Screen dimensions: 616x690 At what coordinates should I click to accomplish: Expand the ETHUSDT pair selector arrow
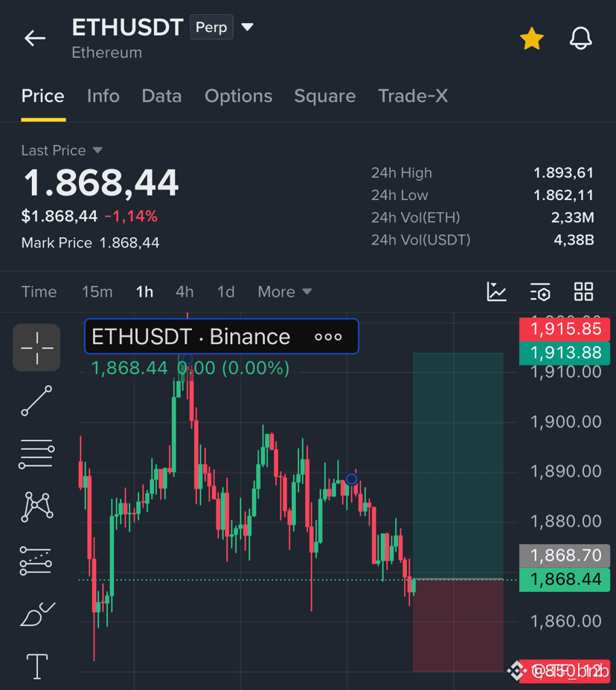(248, 28)
